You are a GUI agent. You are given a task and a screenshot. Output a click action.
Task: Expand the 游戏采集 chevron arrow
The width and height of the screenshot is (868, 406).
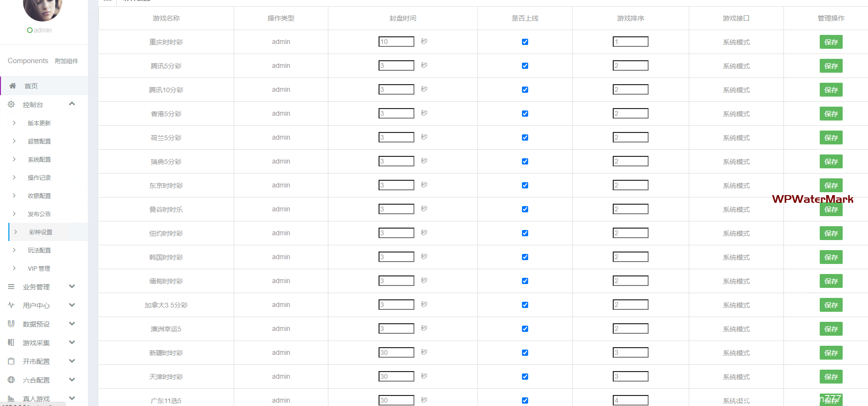tap(72, 342)
